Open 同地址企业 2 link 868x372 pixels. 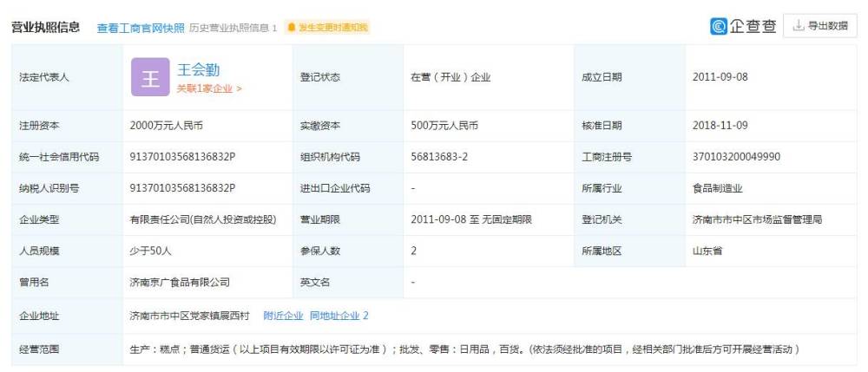tap(339, 317)
